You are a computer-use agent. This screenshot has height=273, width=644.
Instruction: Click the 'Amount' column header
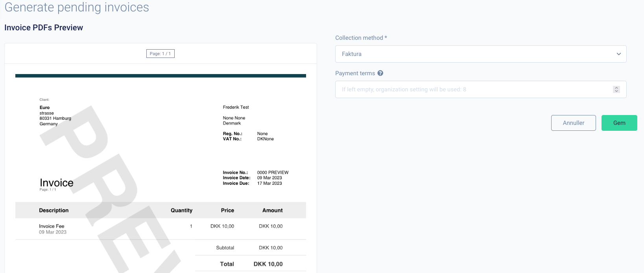click(273, 210)
